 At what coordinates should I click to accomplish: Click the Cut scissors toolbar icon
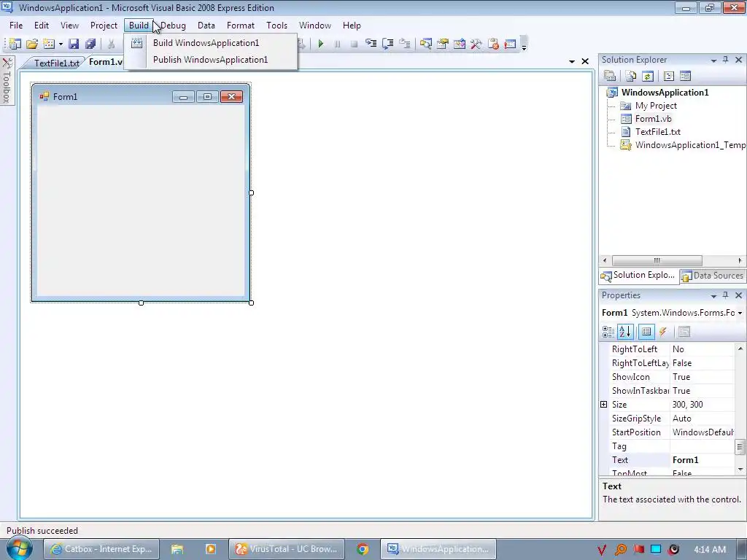pos(111,44)
